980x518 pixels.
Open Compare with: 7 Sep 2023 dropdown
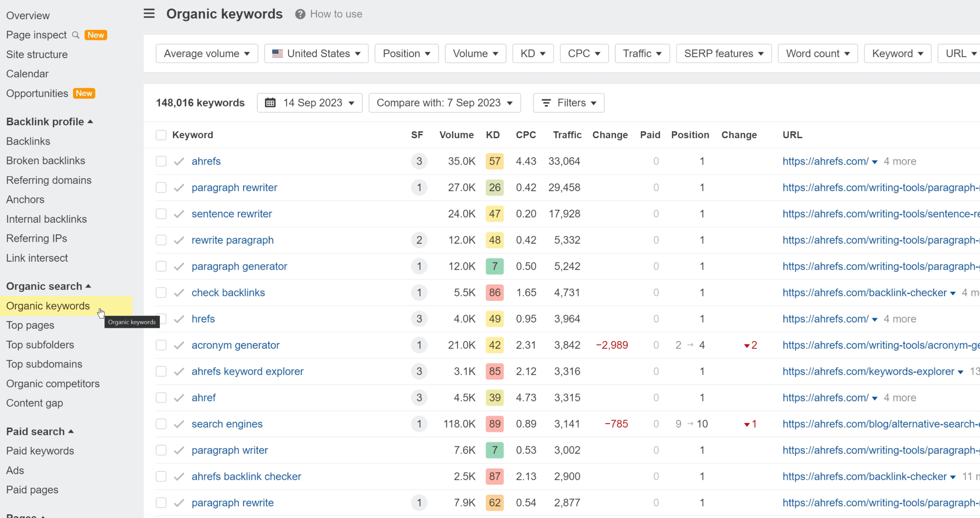point(444,103)
